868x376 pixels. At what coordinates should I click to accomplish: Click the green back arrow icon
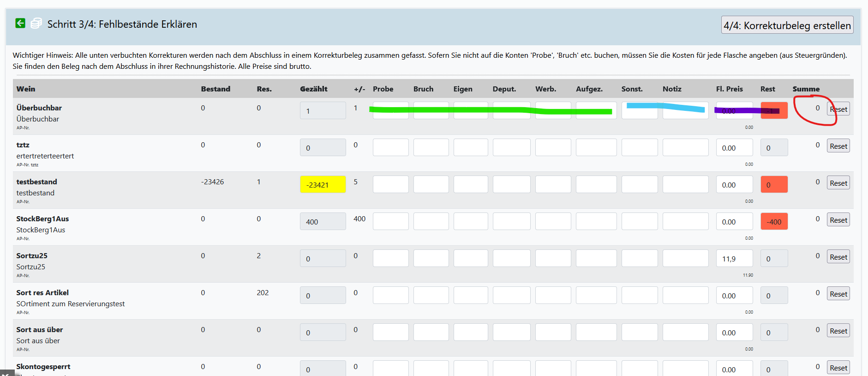click(20, 23)
